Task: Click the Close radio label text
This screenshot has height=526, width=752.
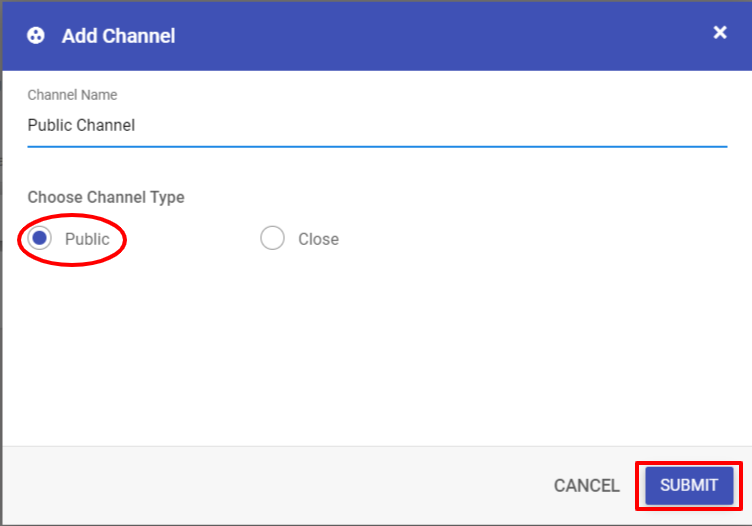Action: [x=318, y=239]
